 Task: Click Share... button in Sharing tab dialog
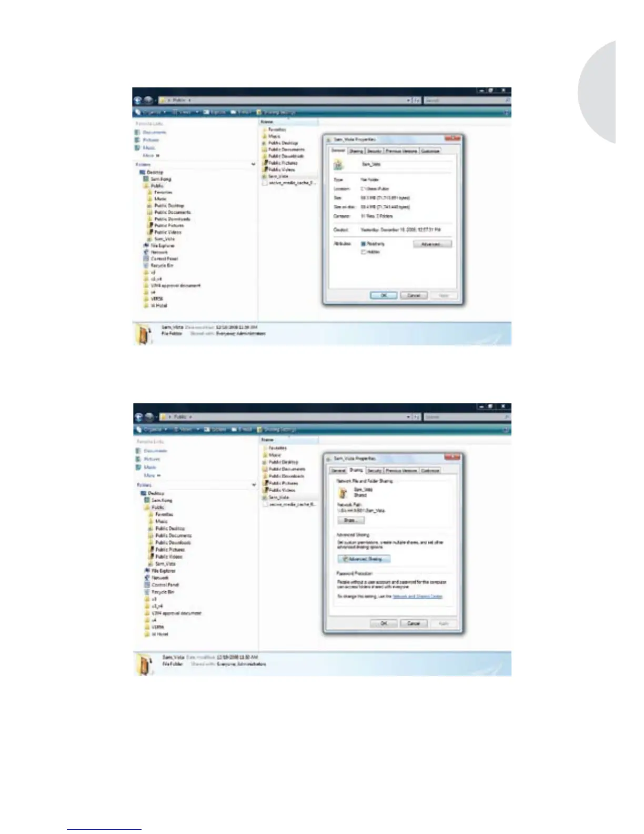350,520
